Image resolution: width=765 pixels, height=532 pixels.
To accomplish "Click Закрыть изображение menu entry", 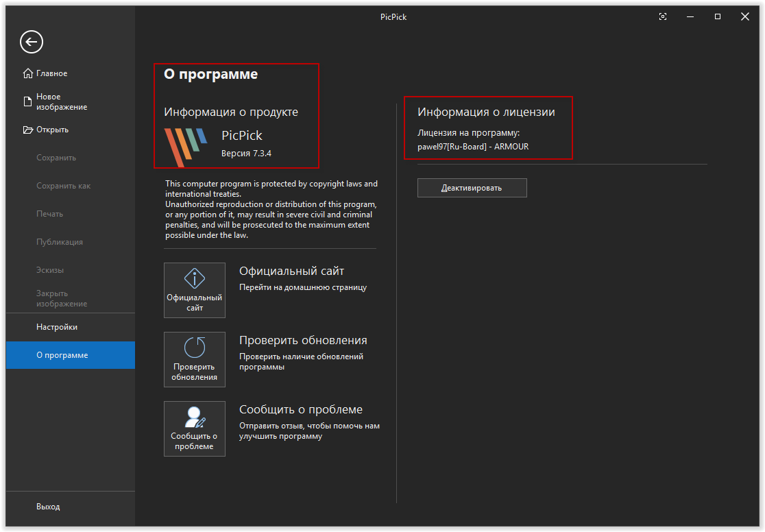I will pos(70,298).
